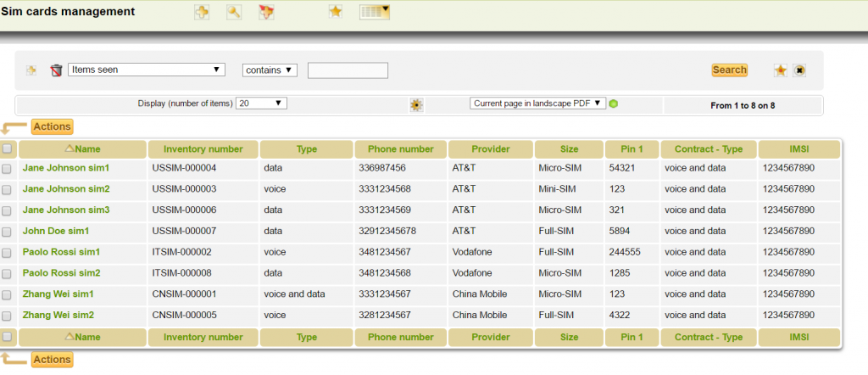The height and width of the screenshot is (375, 868).
Task: Toggle the select-all checkbox in the table header
Action: pyautogui.click(x=7, y=149)
